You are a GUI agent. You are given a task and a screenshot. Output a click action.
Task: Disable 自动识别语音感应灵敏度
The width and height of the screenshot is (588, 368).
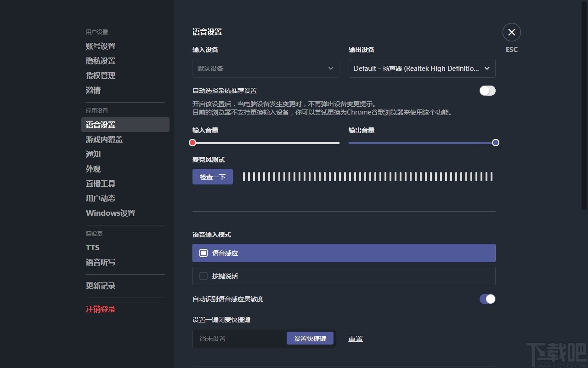[x=487, y=299]
